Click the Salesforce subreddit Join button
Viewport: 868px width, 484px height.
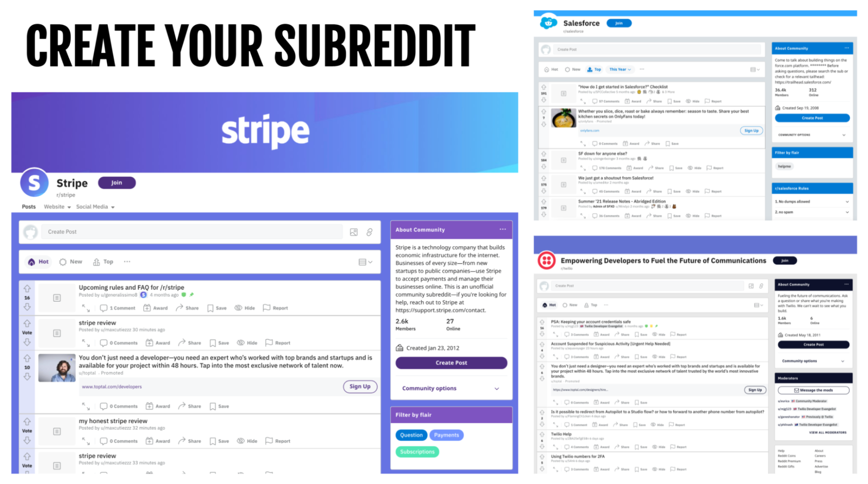point(621,23)
